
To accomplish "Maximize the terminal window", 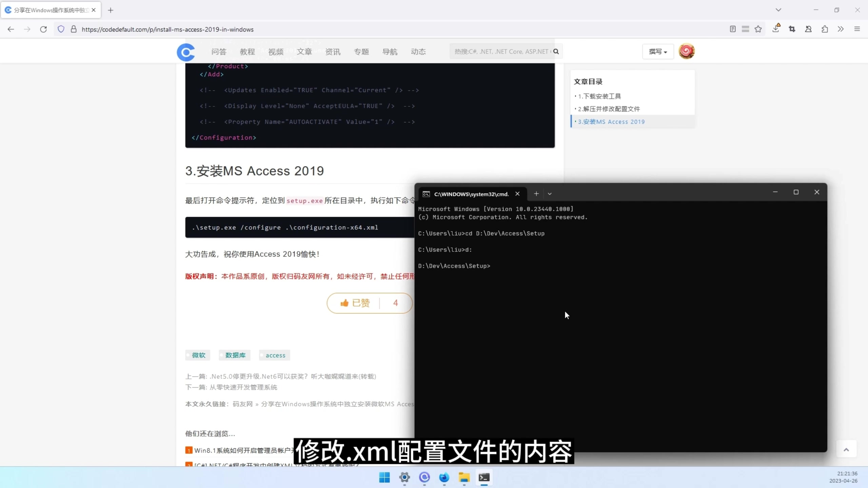I will 796,192.
